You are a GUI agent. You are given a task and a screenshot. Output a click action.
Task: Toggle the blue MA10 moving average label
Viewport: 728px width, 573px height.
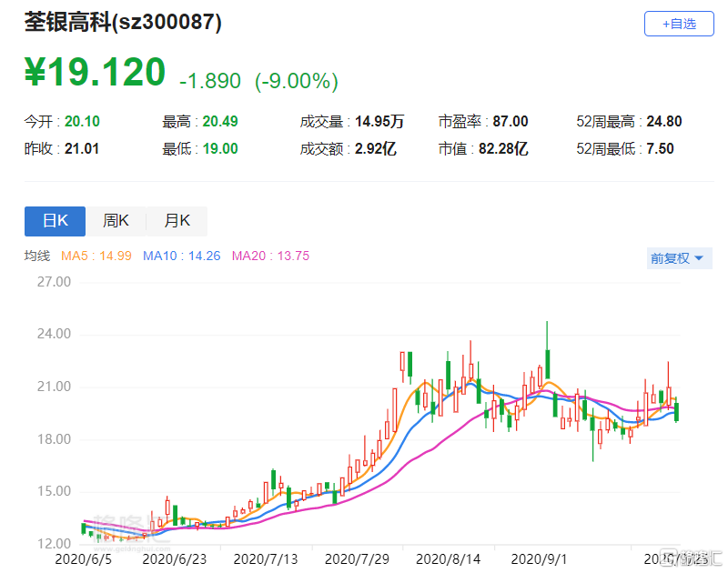pyautogui.click(x=182, y=256)
